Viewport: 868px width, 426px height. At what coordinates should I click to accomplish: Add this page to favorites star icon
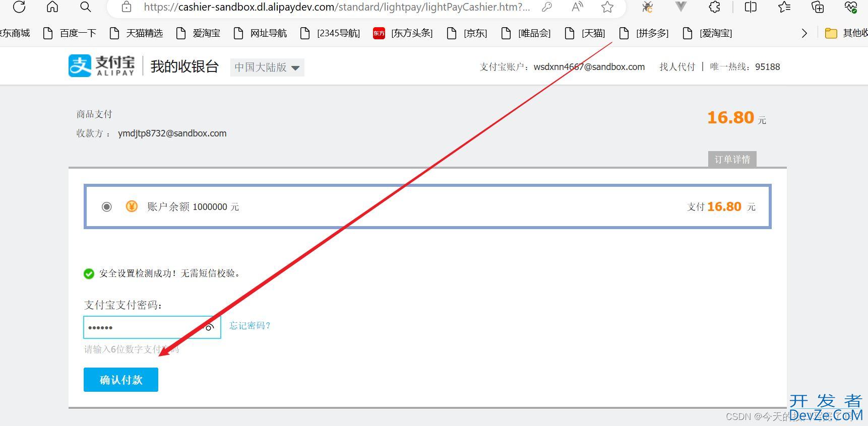(x=607, y=7)
